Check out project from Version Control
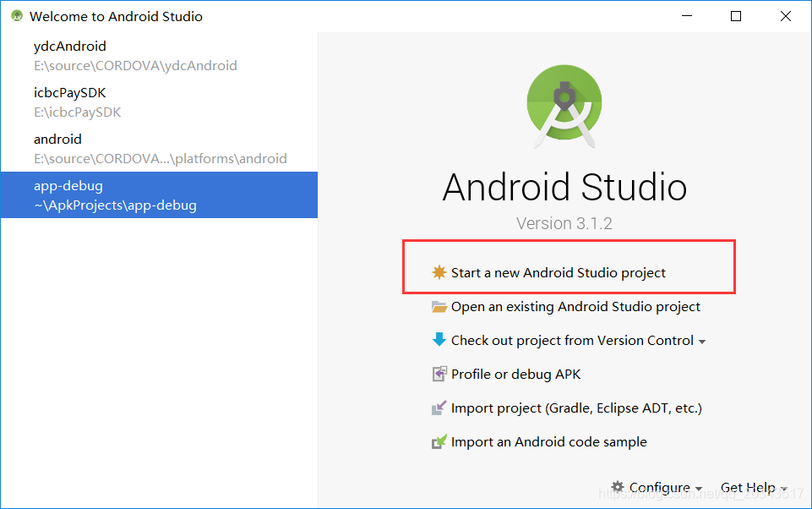812x509 pixels. tap(572, 341)
